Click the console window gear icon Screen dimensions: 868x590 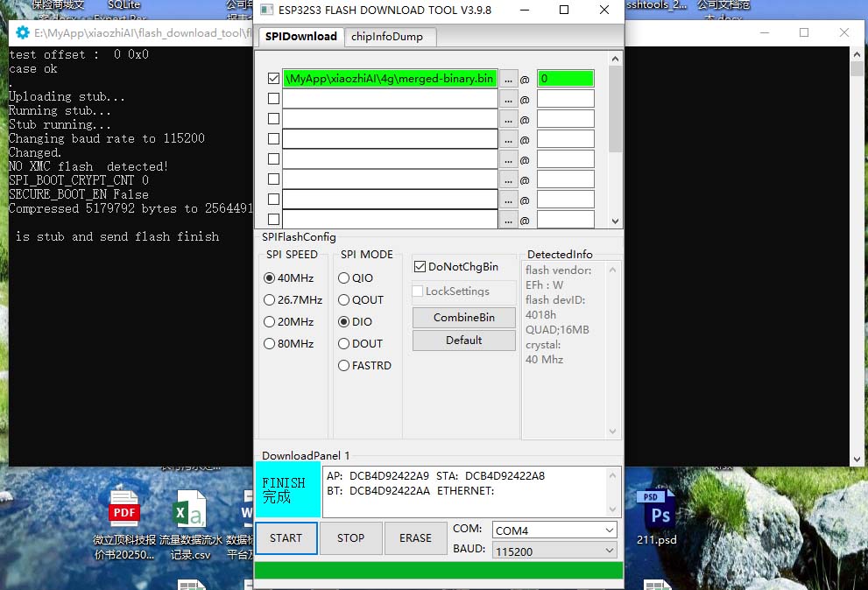[22, 32]
